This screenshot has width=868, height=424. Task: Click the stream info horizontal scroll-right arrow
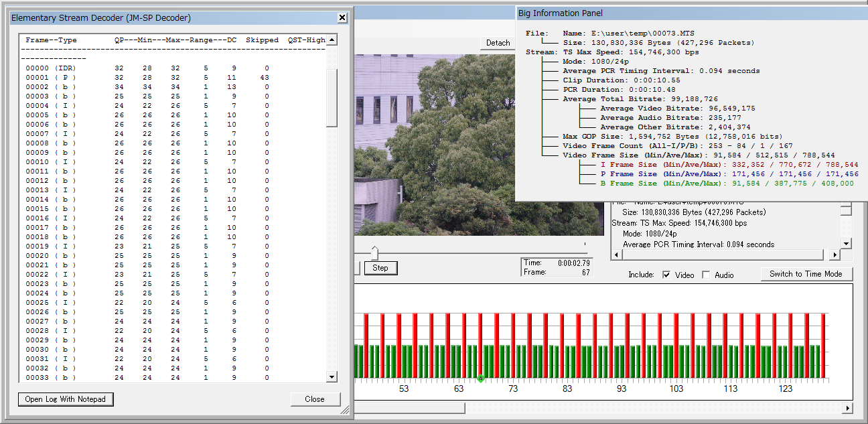point(835,255)
